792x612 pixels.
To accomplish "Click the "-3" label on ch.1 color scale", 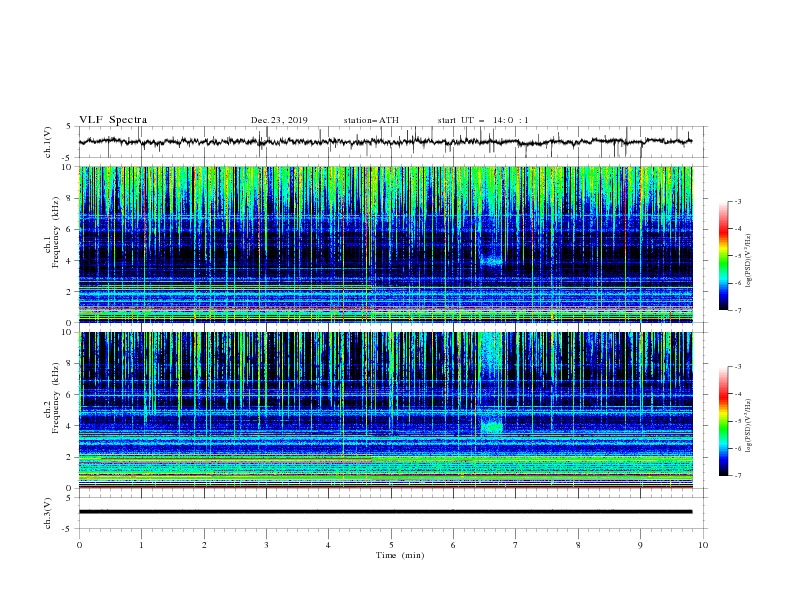I will click(x=737, y=202).
